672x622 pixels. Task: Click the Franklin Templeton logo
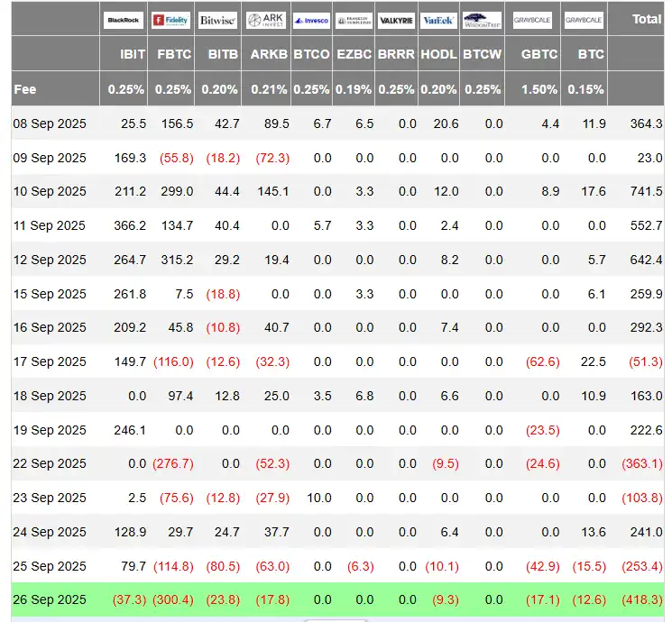click(354, 19)
